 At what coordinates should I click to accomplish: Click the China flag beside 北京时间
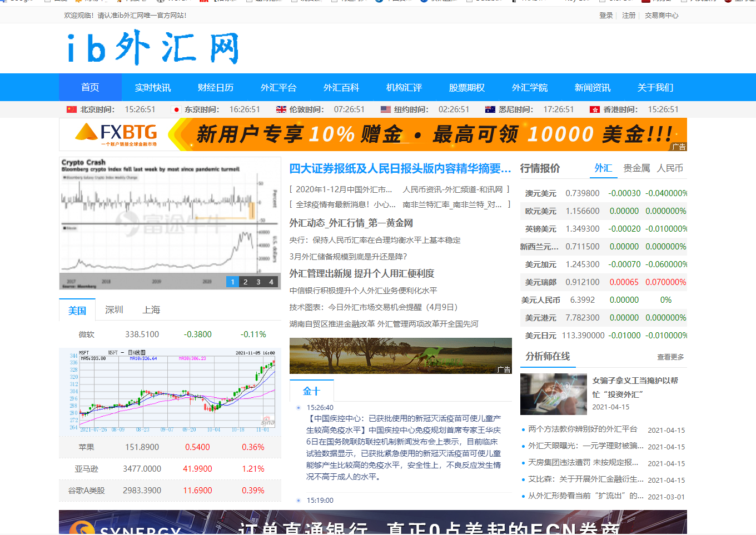coord(71,109)
